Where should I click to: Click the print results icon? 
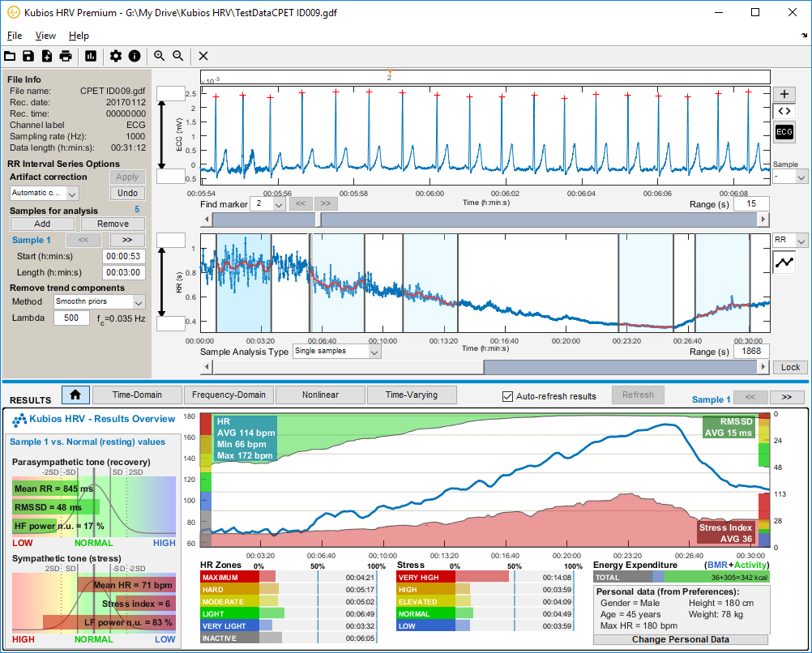(66, 56)
